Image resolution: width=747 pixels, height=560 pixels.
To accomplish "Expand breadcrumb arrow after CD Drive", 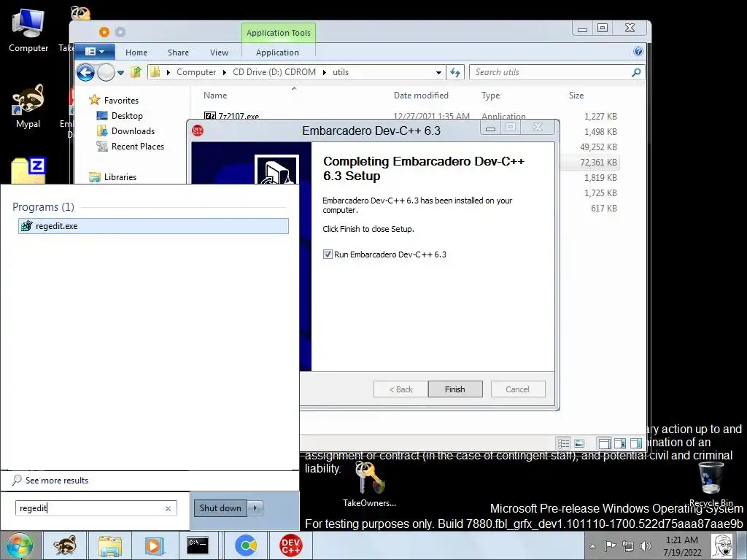I will point(325,72).
